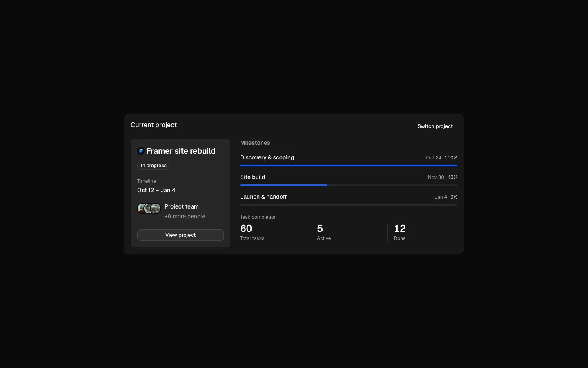Screen dimensions: 588x368
Task: Click the Done label
Action: pyautogui.click(x=400, y=238)
